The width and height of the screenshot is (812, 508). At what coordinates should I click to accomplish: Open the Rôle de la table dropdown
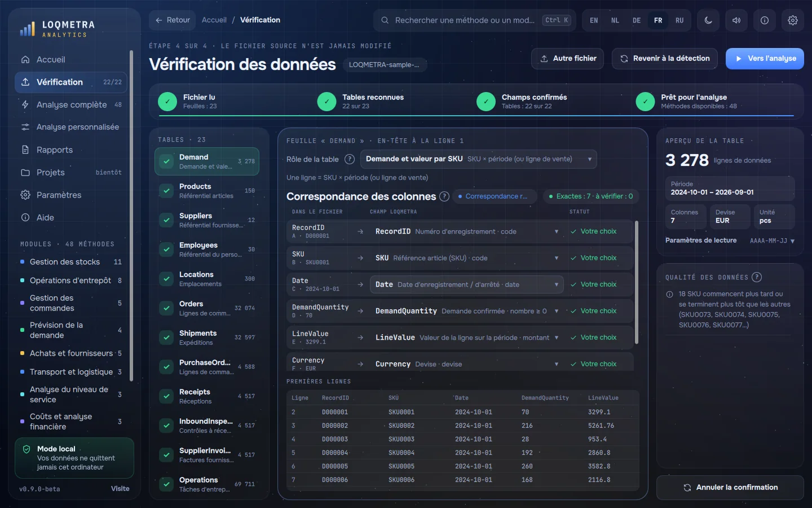(478, 159)
